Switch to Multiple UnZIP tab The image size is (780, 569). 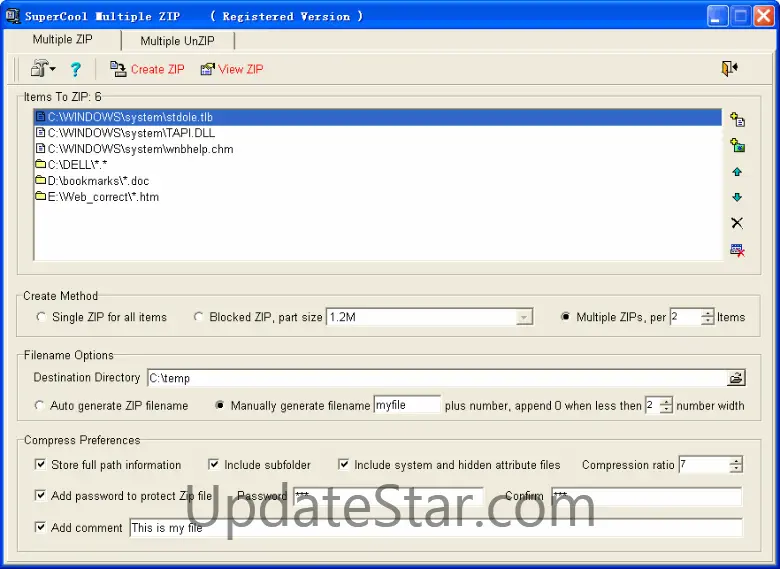point(177,41)
